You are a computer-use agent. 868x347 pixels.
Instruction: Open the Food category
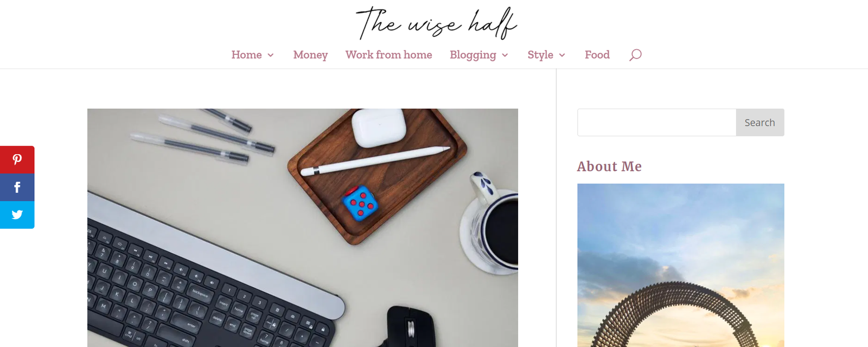(597, 55)
